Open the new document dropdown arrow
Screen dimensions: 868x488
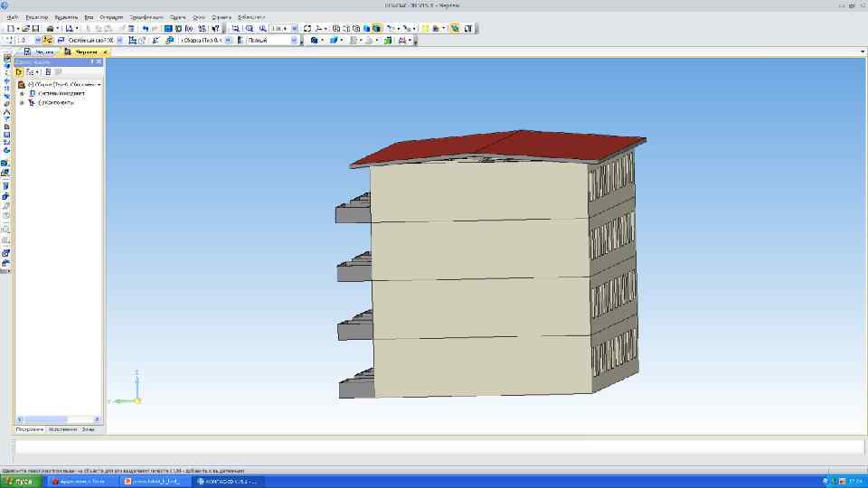(x=18, y=28)
